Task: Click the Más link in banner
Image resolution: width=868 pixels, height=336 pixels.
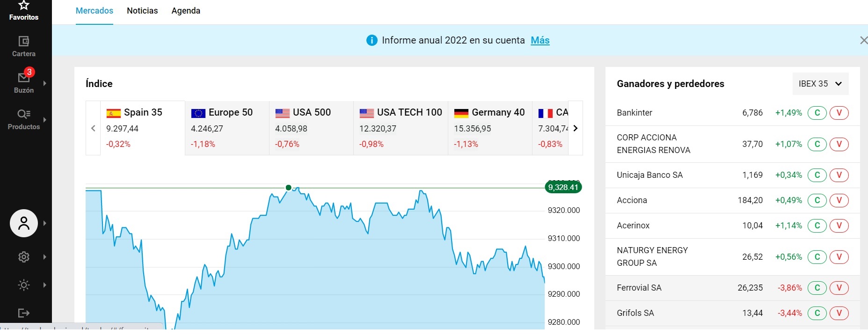Action: (540, 40)
